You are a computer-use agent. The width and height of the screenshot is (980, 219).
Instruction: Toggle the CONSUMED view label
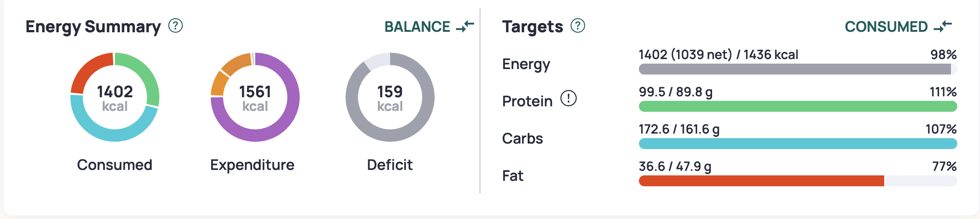[x=886, y=27]
